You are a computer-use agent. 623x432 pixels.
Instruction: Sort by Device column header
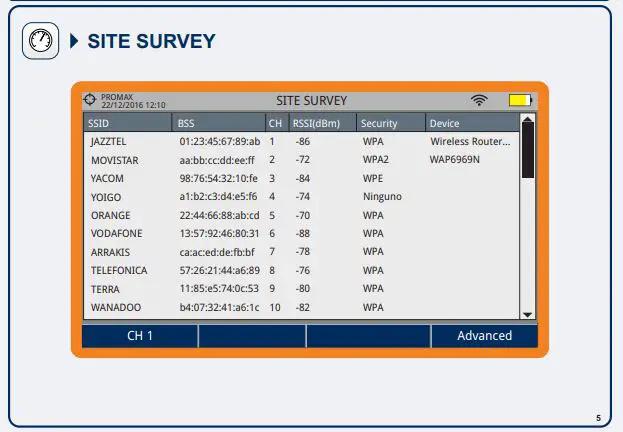(x=472, y=123)
